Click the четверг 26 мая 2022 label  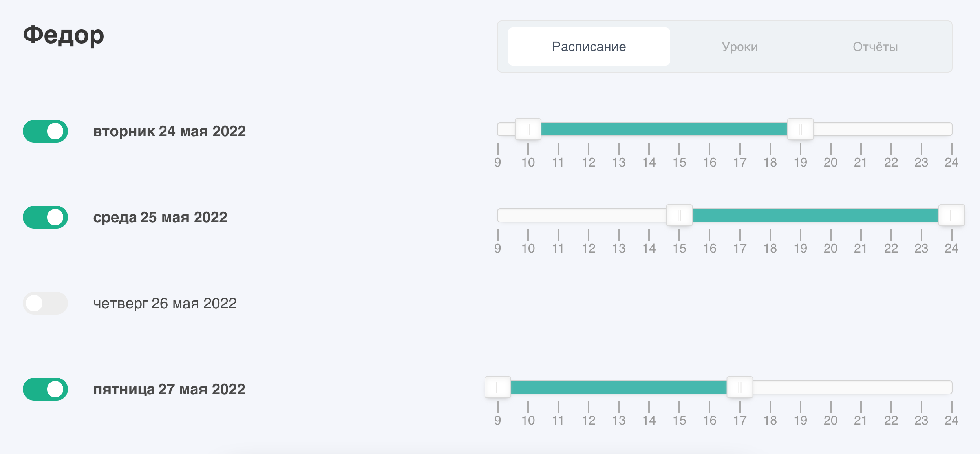pyautogui.click(x=165, y=303)
